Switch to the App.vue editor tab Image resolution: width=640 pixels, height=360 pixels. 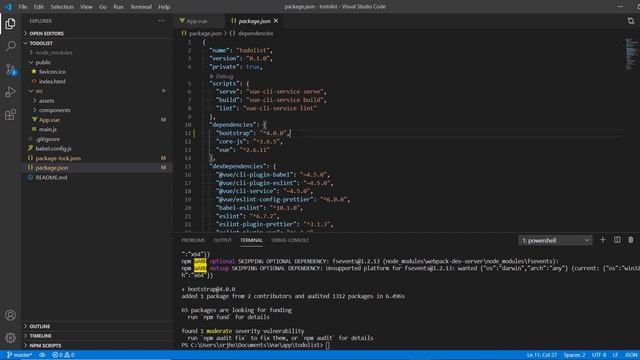(199, 21)
